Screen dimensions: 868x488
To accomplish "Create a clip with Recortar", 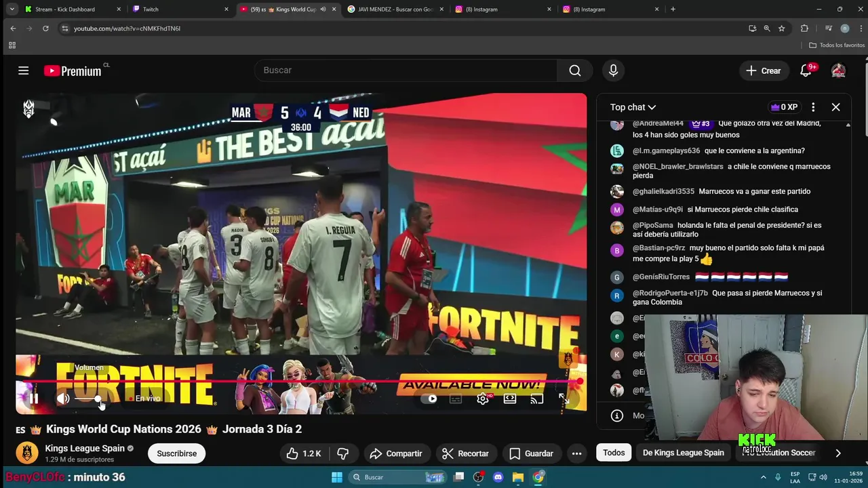I will [465, 453].
